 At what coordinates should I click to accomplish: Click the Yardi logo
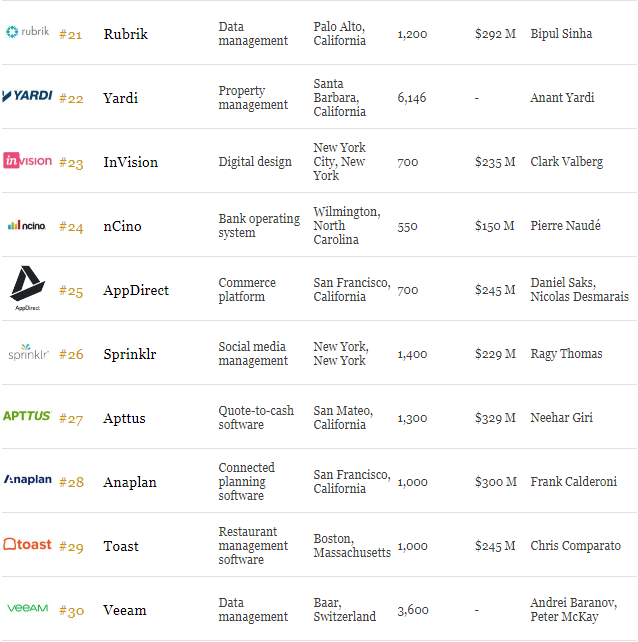point(27,96)
